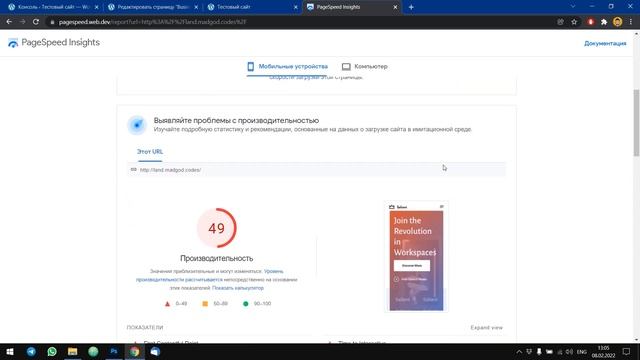640x360 pixels.
Task: Open the Extensions puzzle menu
Action: tap(604, 22)
